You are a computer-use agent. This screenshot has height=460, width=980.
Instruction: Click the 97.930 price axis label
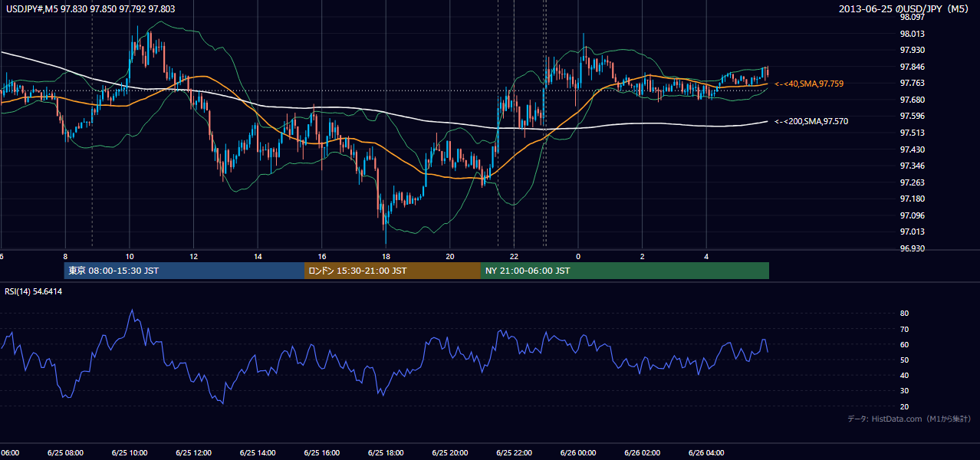[911, 50]
